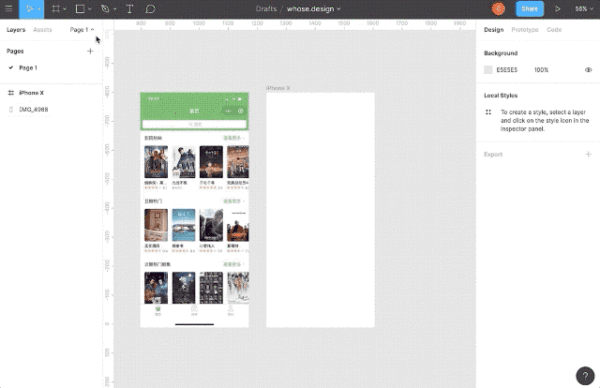
Task: Switch to the Assets tab
Action: pyautogui.click(x=42, y=29)
